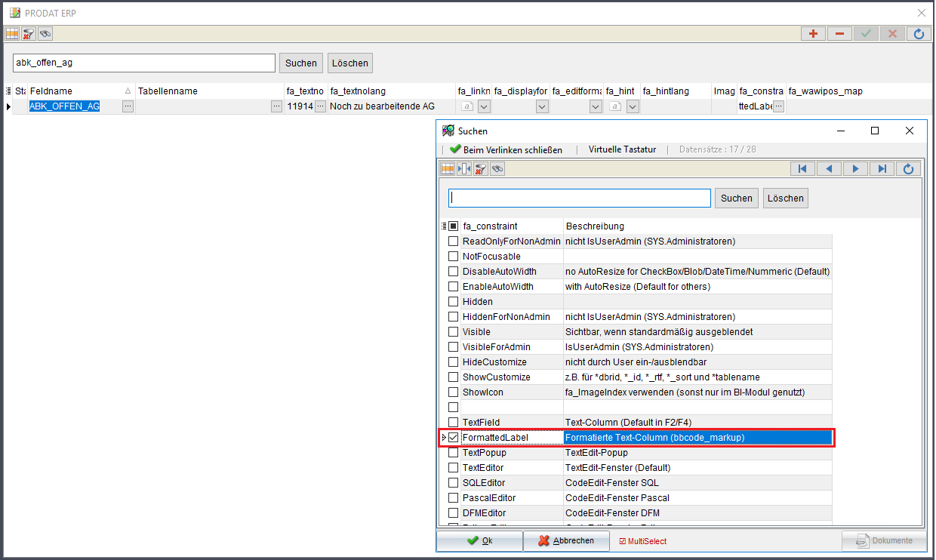The width and height of the screenshot is (936, 560).
Task: Jump to first record in Suchen dialog
Action: [x=802, y=169]
